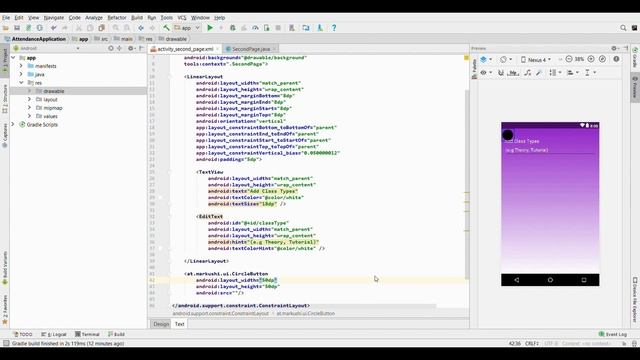Click the Debug app bug icon
Viewport: 640px width, 360px height.
tap(233, 28)
